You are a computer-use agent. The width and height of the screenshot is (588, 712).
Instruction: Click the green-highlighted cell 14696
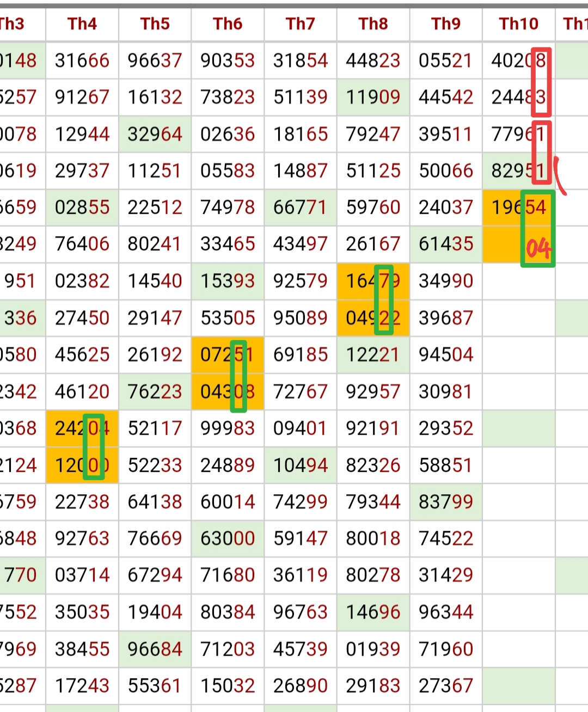pos(373,612)
